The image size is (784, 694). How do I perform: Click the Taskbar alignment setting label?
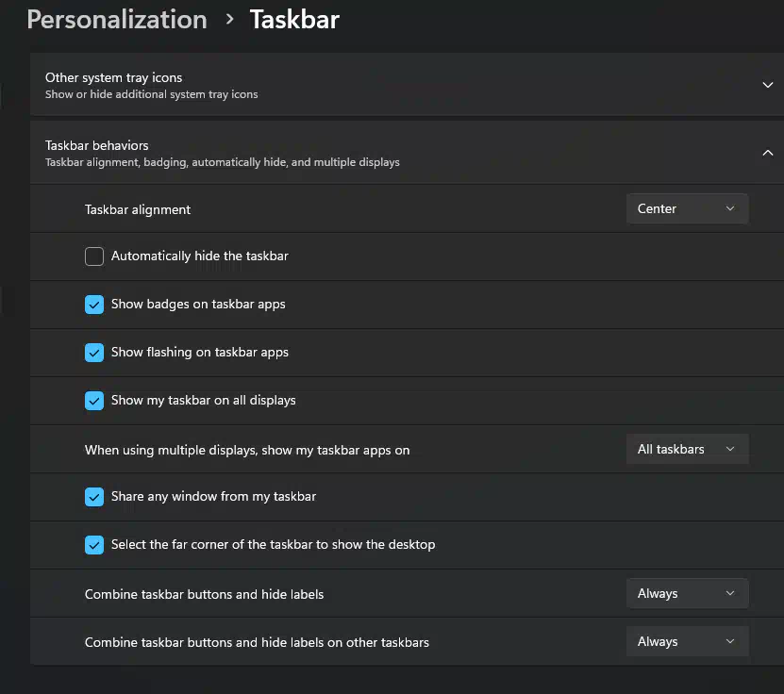[138, 209]
